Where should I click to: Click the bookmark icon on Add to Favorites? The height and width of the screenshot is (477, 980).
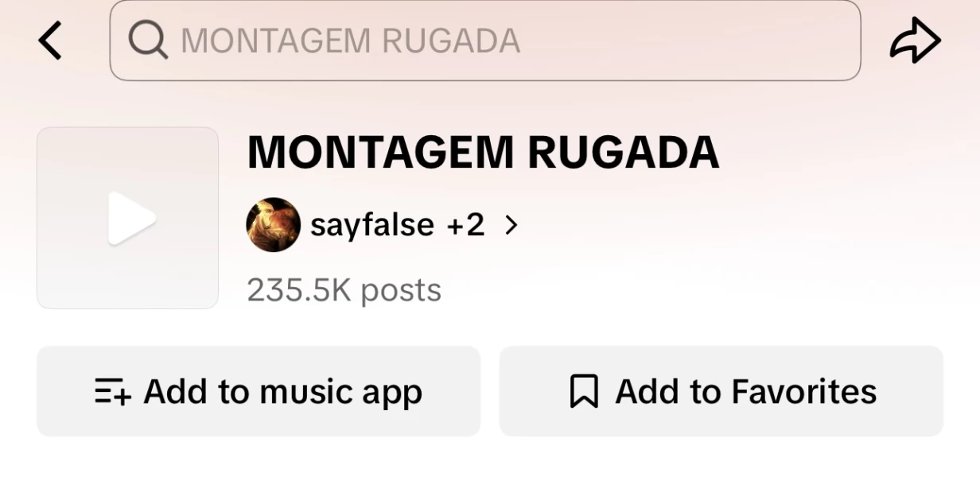(584, 392)
